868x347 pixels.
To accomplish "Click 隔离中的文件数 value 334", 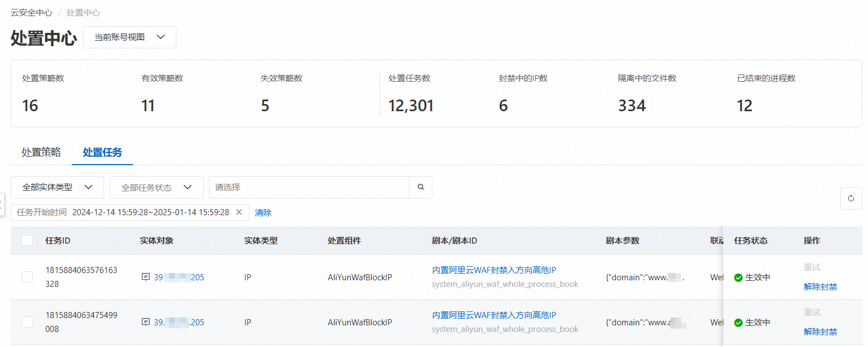I will coord(632,106).
